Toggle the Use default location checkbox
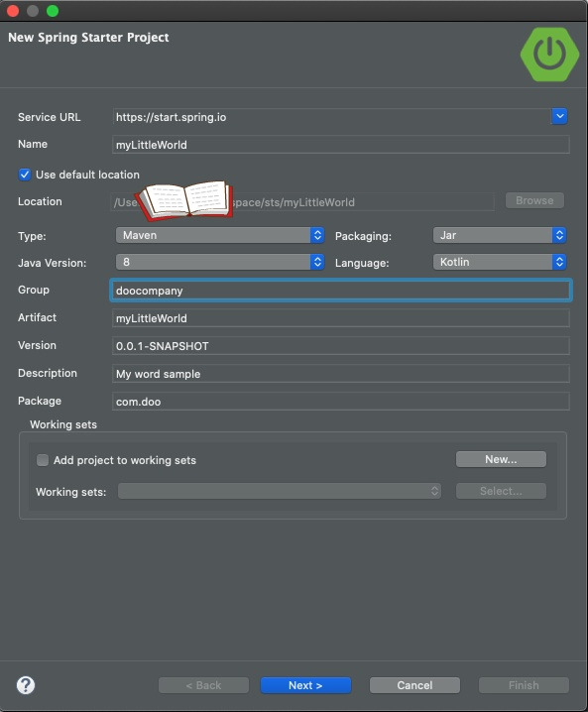588x712 pixels. point(25,175)
